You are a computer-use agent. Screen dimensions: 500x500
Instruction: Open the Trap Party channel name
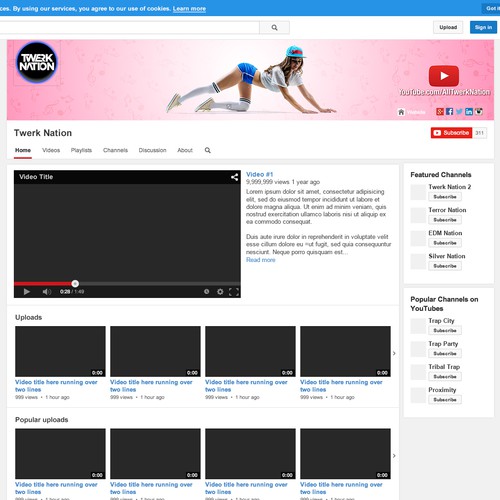click(443, 344)
